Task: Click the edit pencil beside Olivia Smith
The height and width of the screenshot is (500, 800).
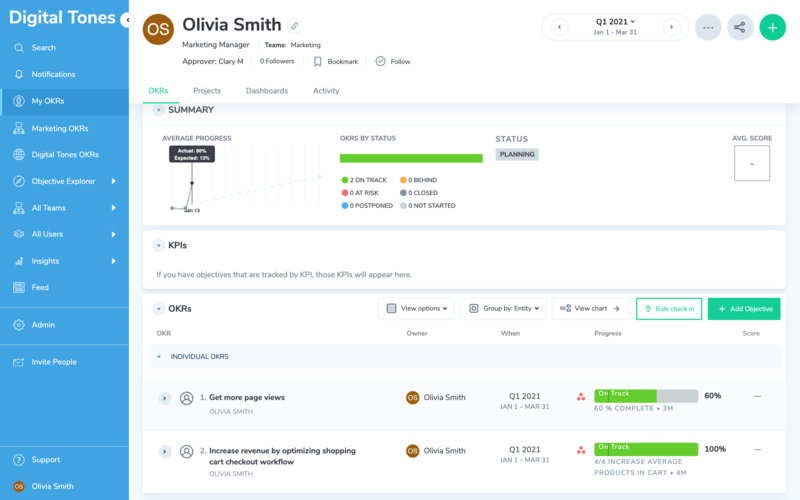Action: tap(294, 26)
